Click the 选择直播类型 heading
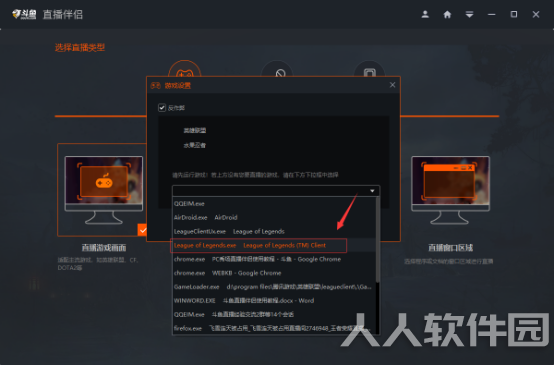The height and width of the screenshot is (365, 554). [x=80, y=47]
